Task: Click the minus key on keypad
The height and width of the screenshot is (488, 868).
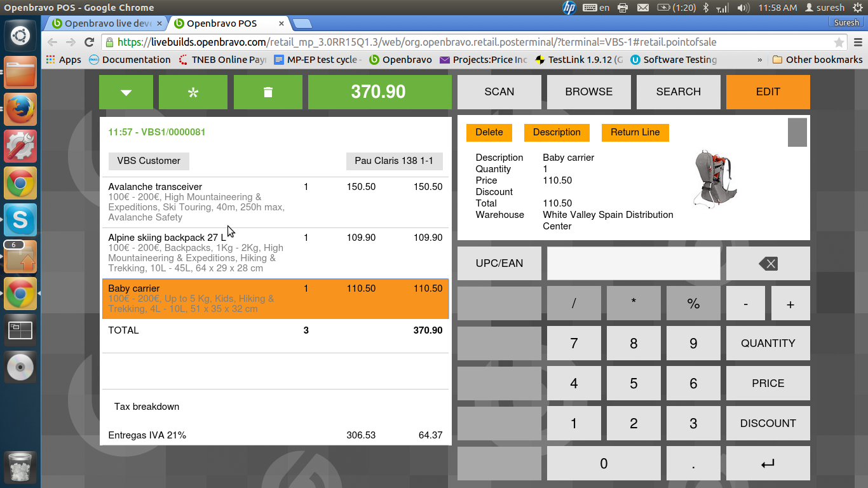Action: point(746,303)
